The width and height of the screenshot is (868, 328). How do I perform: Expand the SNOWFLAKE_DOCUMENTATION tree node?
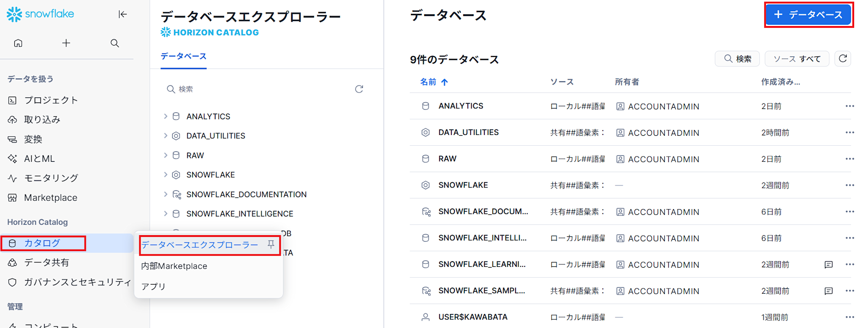coord(165,194)
